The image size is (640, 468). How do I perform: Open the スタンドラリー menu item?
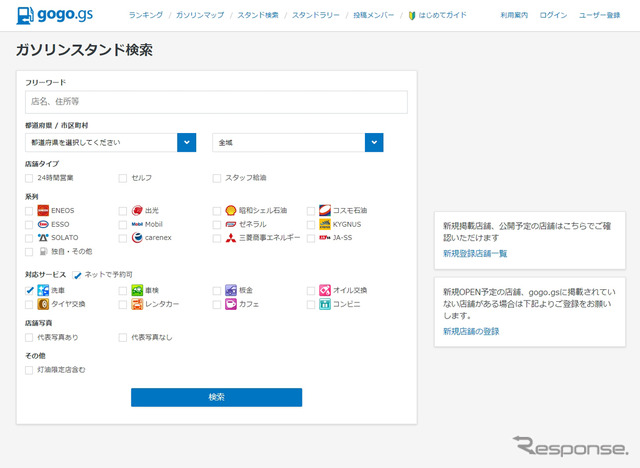coord(316,15)
